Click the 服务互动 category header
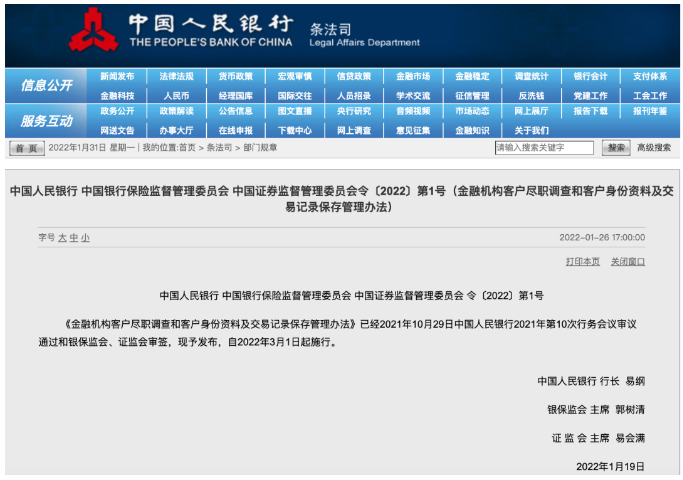 [x=46, y=121]
